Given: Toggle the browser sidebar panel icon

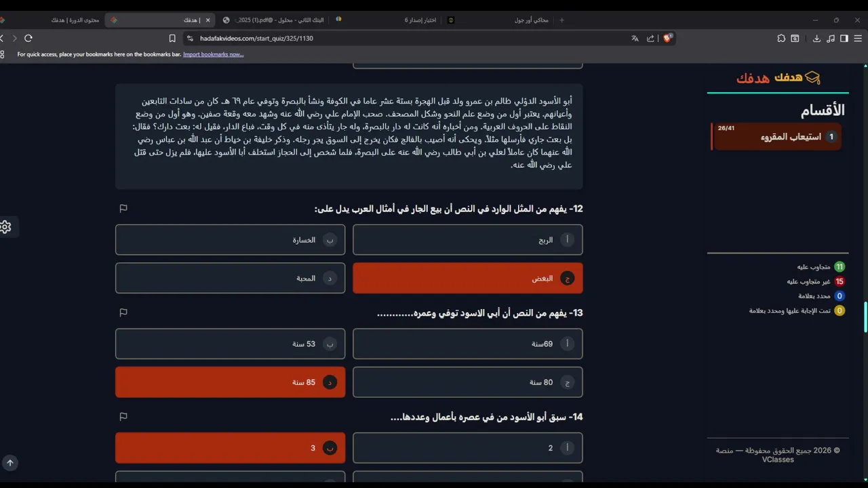Looking at the screenshot, I should [x=844, y=39].
